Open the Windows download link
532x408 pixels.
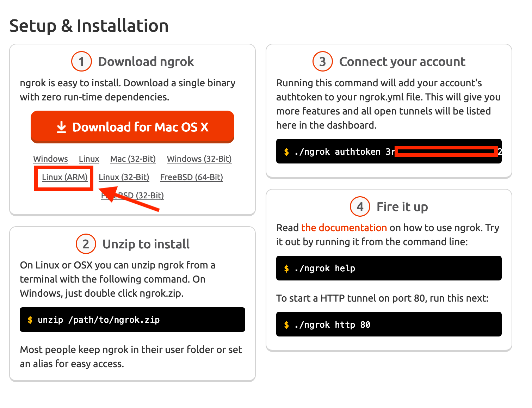coord(50,159)
